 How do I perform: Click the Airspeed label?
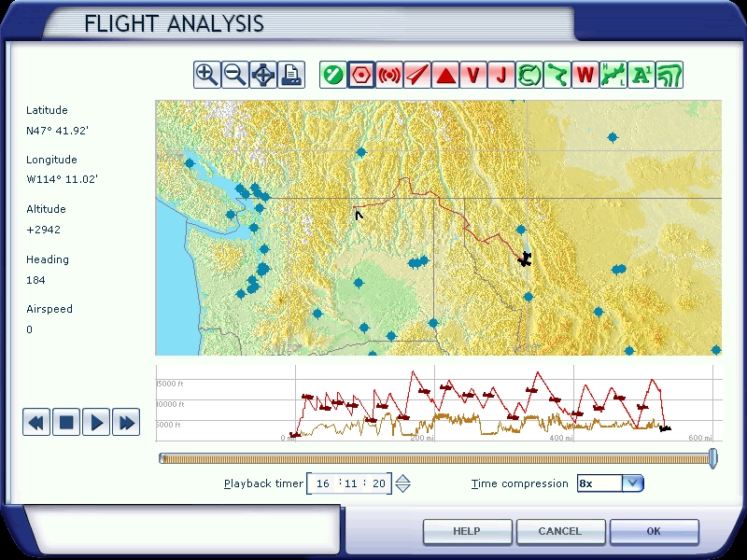coord(49,309)
